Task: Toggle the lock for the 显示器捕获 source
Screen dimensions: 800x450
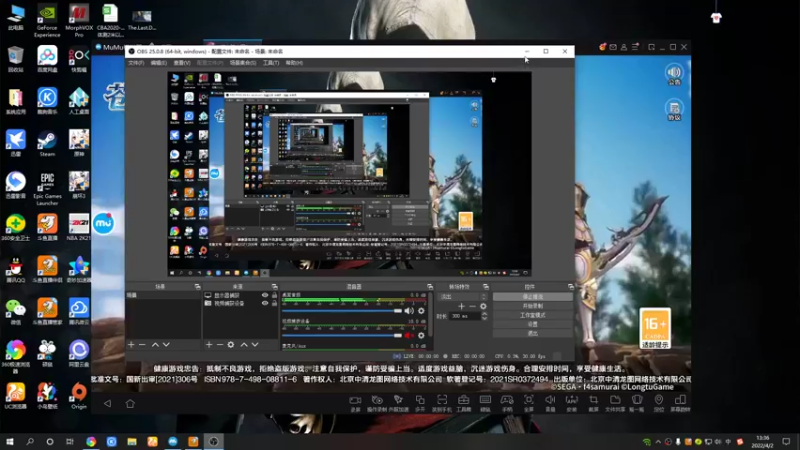Action: click(274, 295)
